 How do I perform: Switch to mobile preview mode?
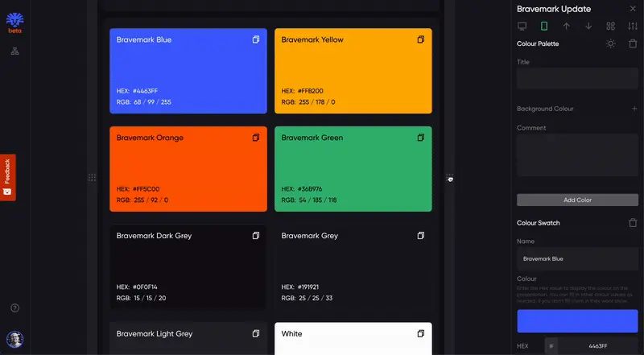click(x=544, y=27)
